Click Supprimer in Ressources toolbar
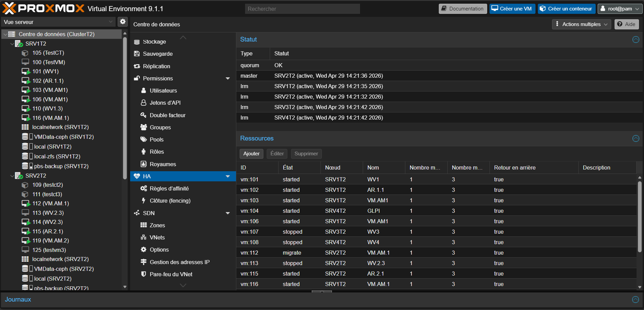644x310 pixels. (x=306, y=154)
